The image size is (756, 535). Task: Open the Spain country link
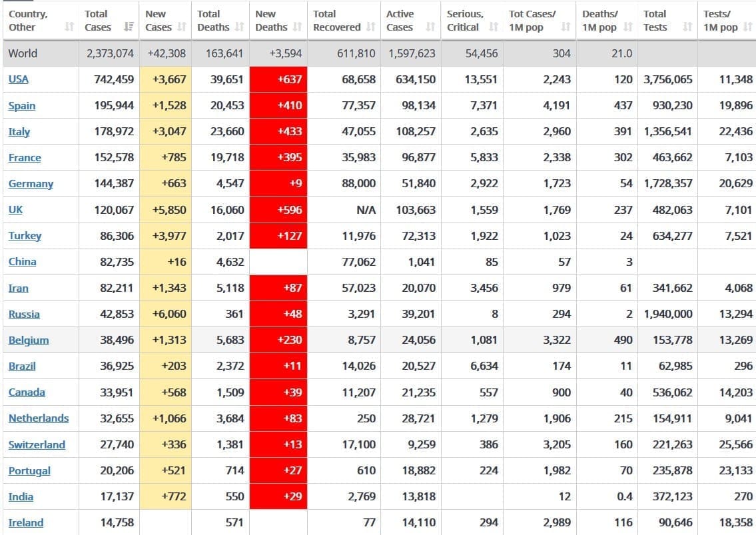[x=22, y=106]
